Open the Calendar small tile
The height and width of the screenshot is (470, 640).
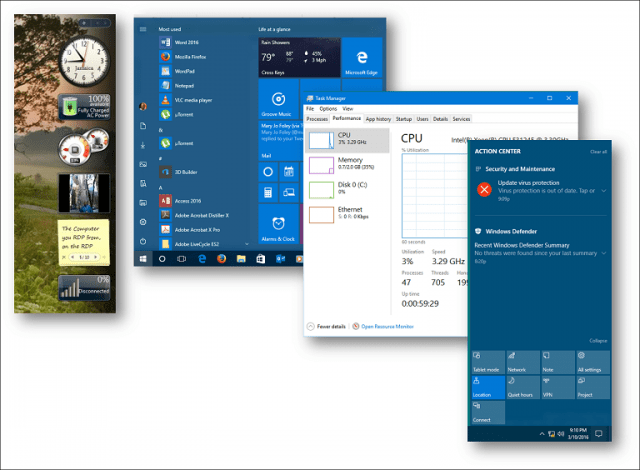tap(289, 172)
